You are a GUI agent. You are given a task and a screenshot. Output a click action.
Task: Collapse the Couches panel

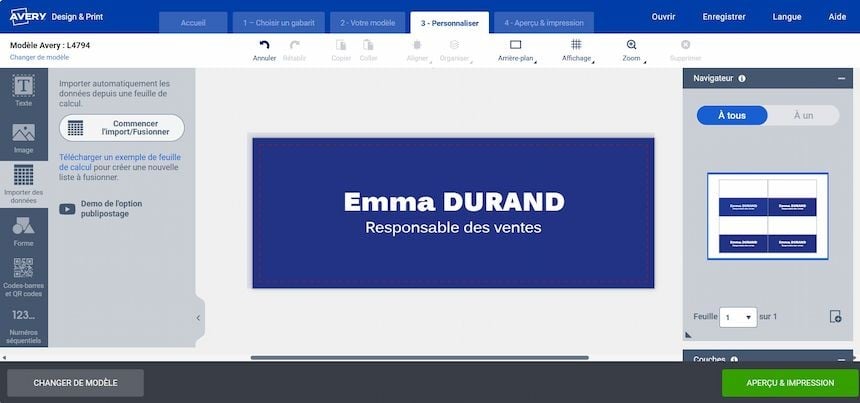[841, 360]
